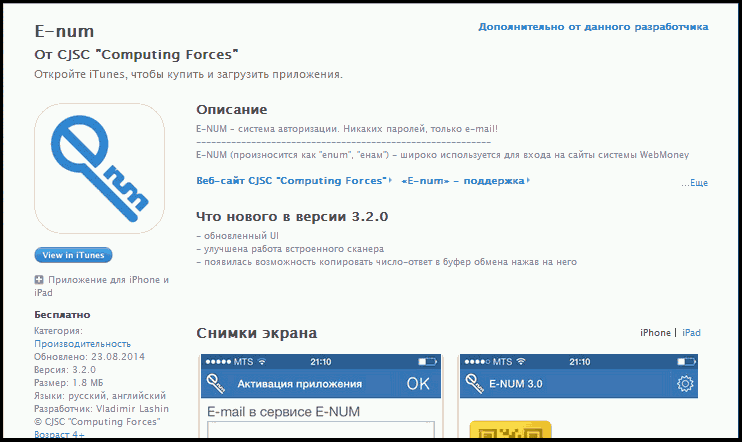
Task: Click the Разработчик: Vladimir Lashin text
Action: (101, 409)
